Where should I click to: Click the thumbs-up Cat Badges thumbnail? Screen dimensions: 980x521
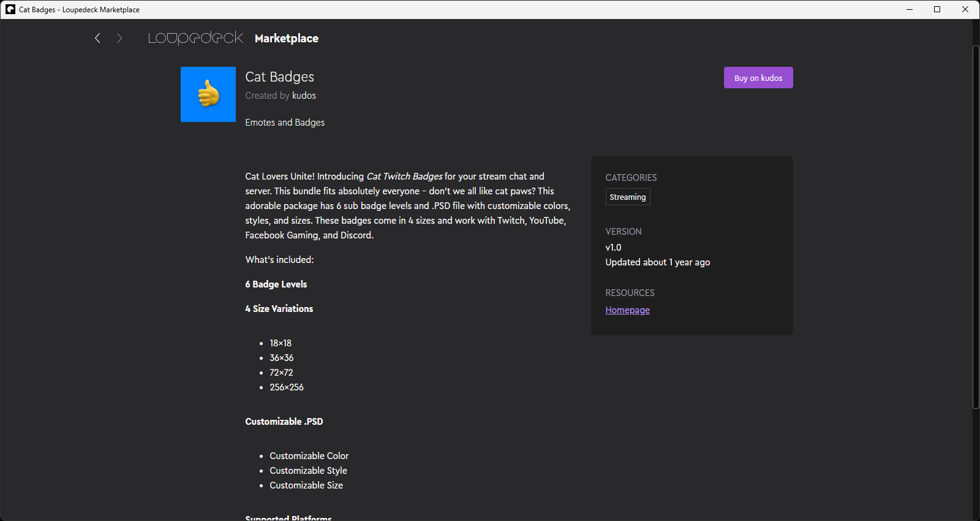(x=208, y=94)
